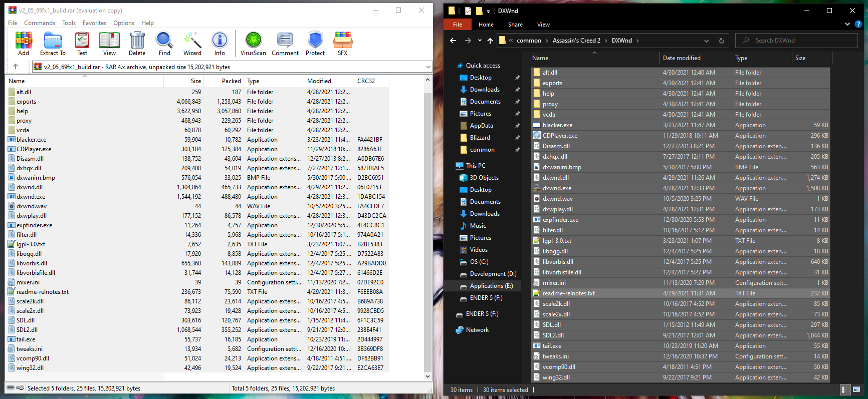This screenshot has height=399, width=868.
Task: Select dxwnd.exe in WinRAR list
Action: click(198, 197)
